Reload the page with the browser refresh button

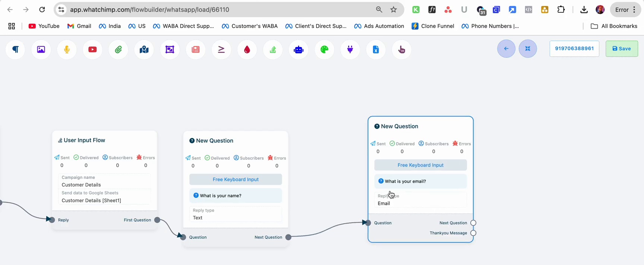click(42, 10)
